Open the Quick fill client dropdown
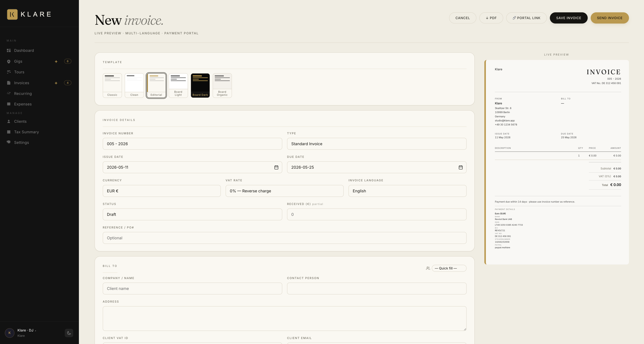This screenshot has width=644, height=344. [449, 268]
